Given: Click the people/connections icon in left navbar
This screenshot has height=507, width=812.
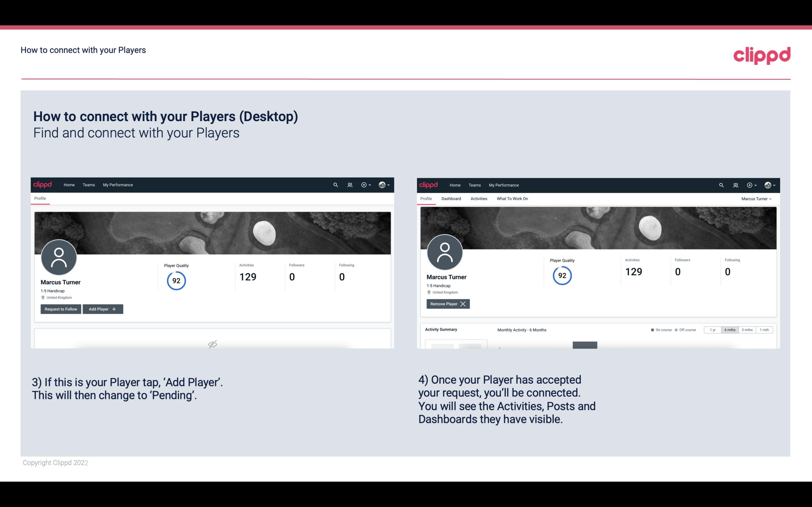Looking at the screenshot, I should tap(349, 185).
